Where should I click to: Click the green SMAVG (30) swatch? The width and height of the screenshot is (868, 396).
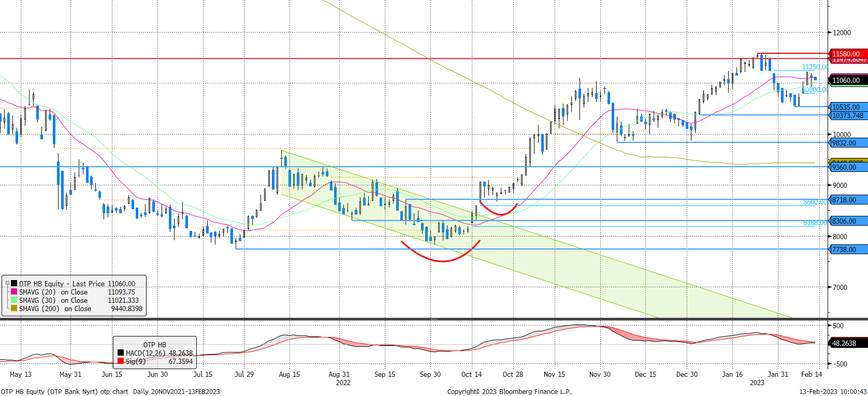point(14,300)
